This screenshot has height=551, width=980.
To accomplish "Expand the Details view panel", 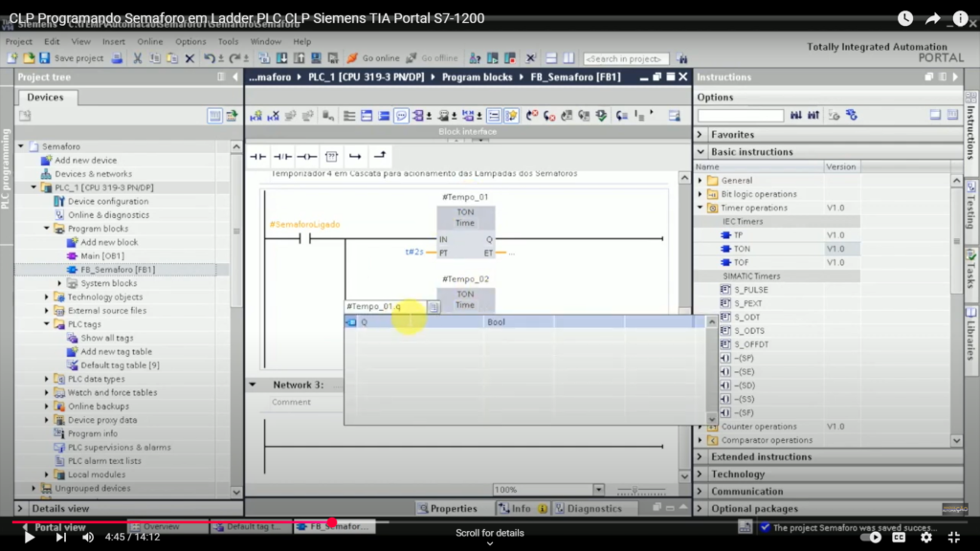I will 20,509.
